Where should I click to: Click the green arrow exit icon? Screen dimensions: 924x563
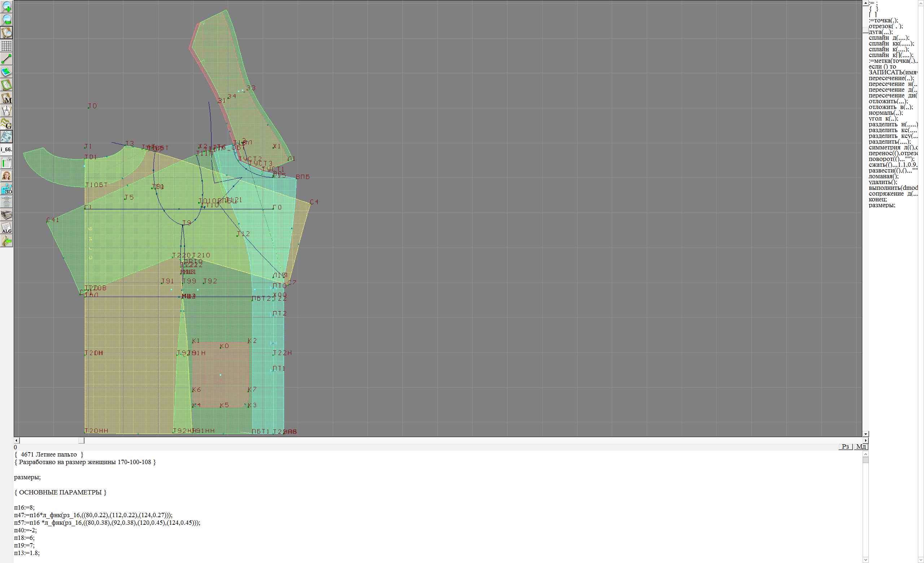click(7, 241)
